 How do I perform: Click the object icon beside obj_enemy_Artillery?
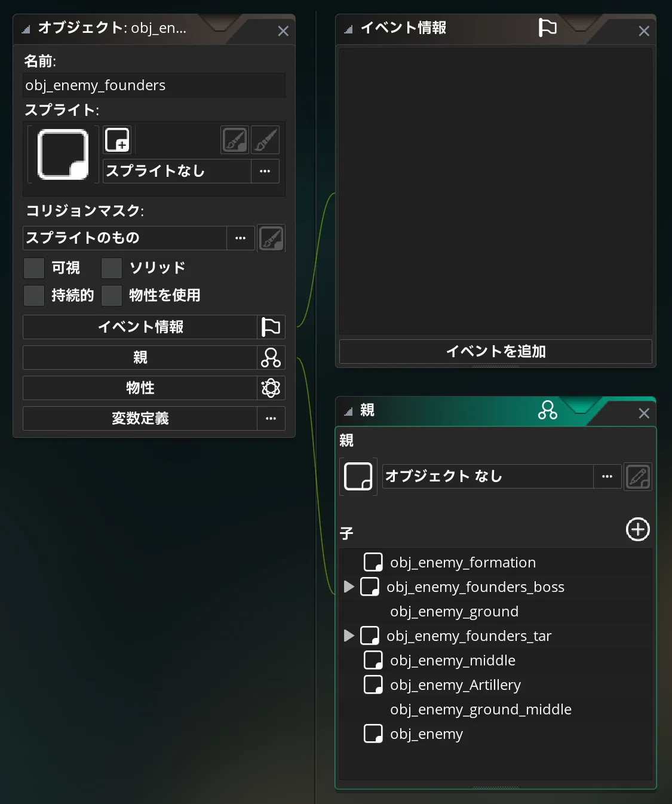pos(373,685)
